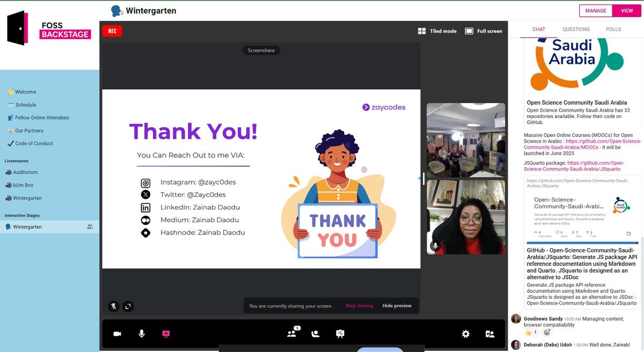Click microphone indicator on presenter's video tile
644x352 pixels.
435,246
